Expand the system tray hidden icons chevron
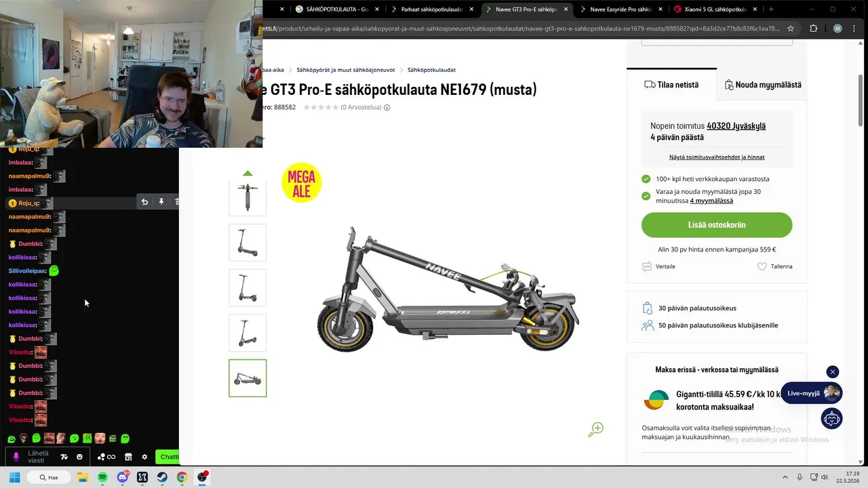The width and height of the screenshot is (868, 488). tap(785, 477)
